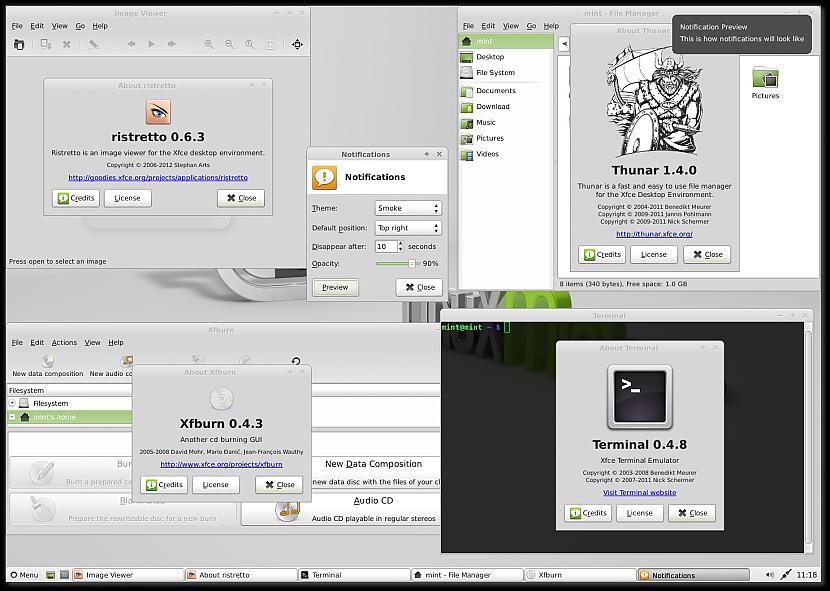Select Documents in File Manager sidebar
The height and width of the screenshot is (591, 830).
506,91
